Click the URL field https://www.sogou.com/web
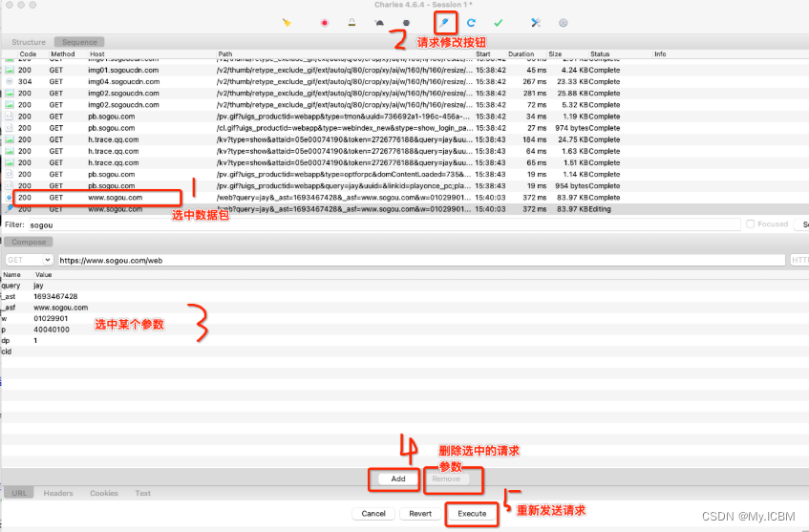 pyautogui.click(x=421, y=260)
